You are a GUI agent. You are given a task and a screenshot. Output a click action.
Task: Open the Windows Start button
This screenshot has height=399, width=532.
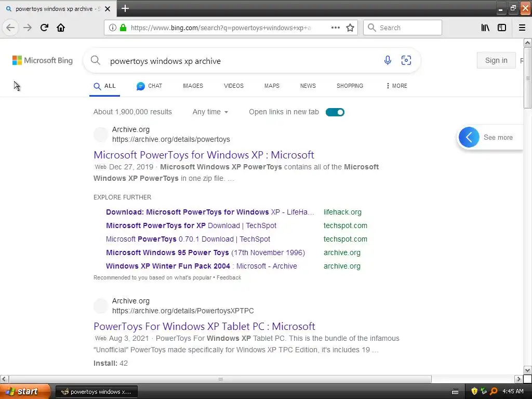coord(25,392)
